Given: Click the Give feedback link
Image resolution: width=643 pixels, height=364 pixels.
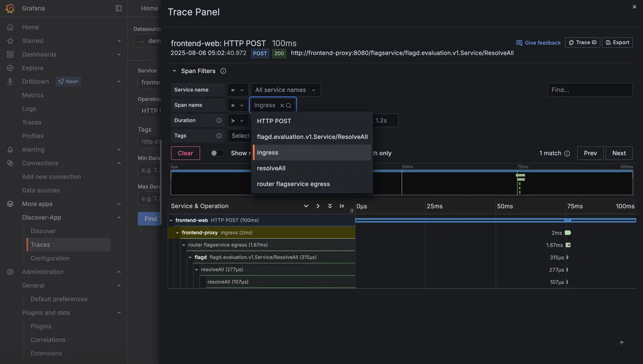Looking at the screenshot, I should pyautogui.click(x=538, y=41).
